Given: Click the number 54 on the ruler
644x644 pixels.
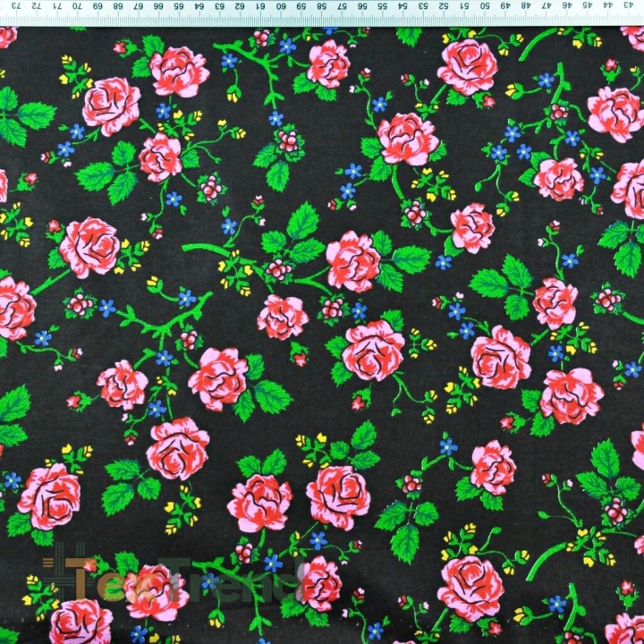Looking at the screenshot, I should click(x=403, y=6).
